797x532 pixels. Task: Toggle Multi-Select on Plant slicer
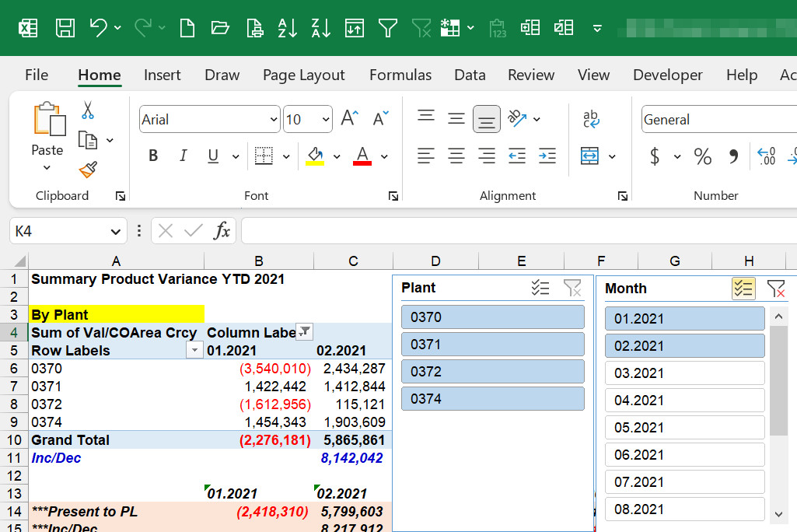tap(540, 288)
